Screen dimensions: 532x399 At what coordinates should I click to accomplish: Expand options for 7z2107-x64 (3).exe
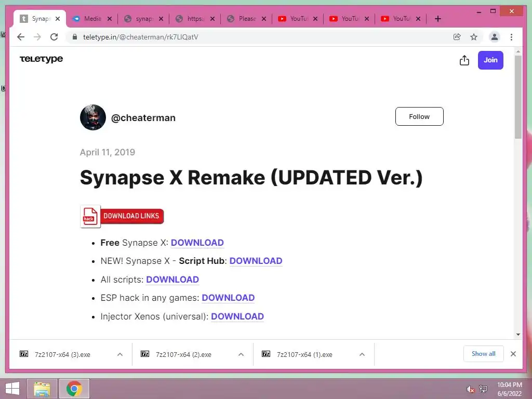120,354
